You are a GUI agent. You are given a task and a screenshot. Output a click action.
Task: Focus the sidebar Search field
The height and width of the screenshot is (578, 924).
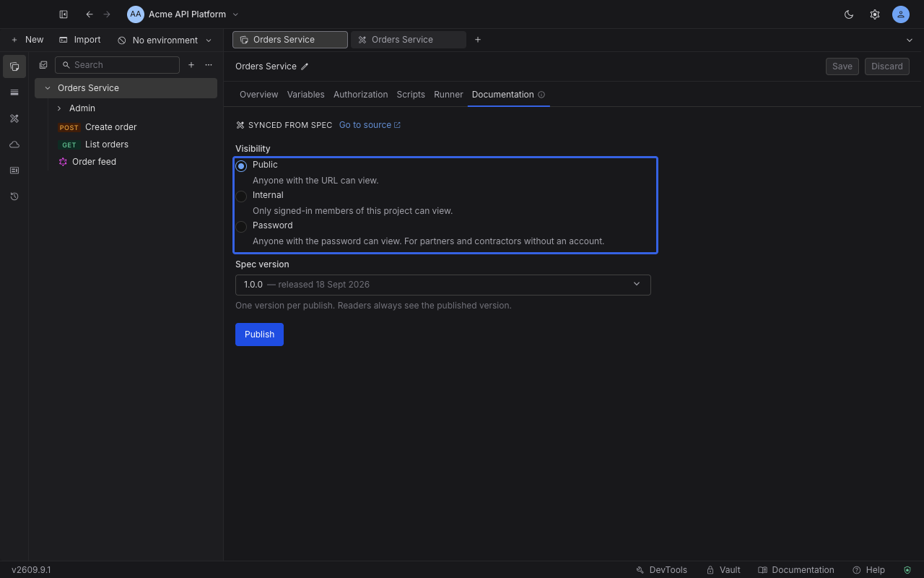(x=117, y=65)
